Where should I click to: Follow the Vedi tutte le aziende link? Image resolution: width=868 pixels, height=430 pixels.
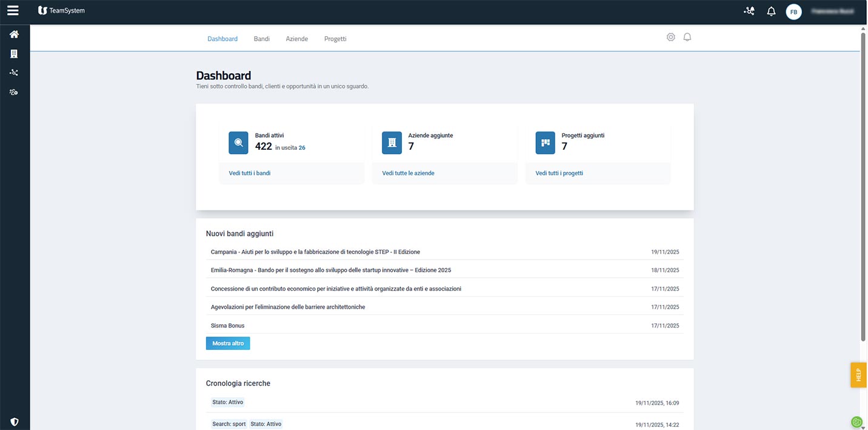[x=408, y=173]
